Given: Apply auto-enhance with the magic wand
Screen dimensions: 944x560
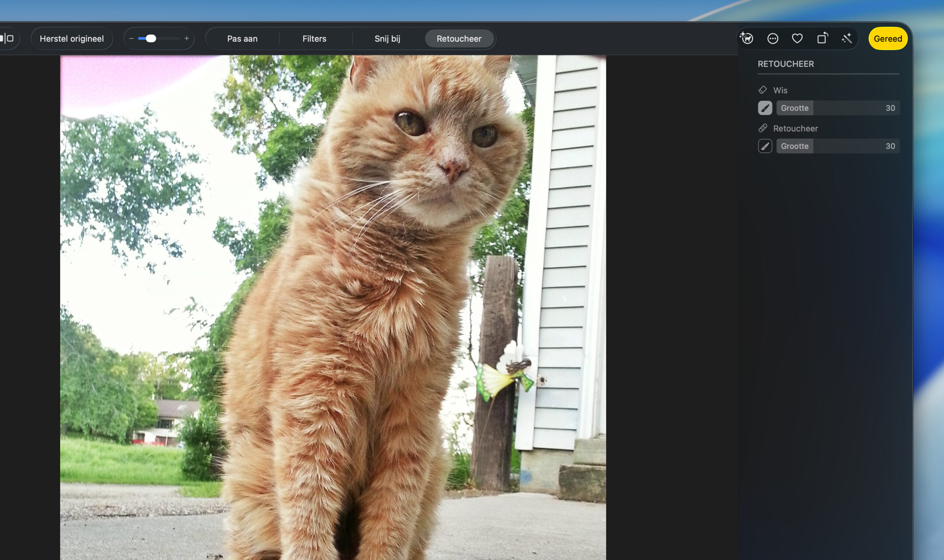Looking at the screenshot, I should [x=847, y=38].
